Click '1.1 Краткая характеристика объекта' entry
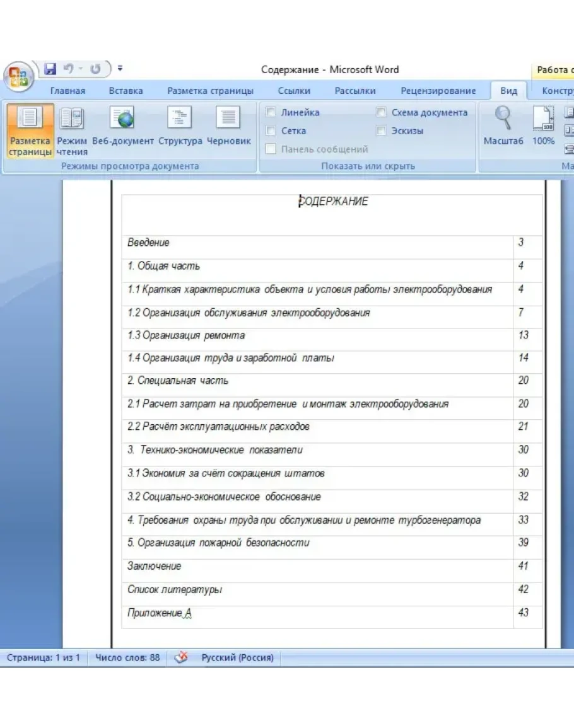574x728 pixels. click(x=310, y=290)
